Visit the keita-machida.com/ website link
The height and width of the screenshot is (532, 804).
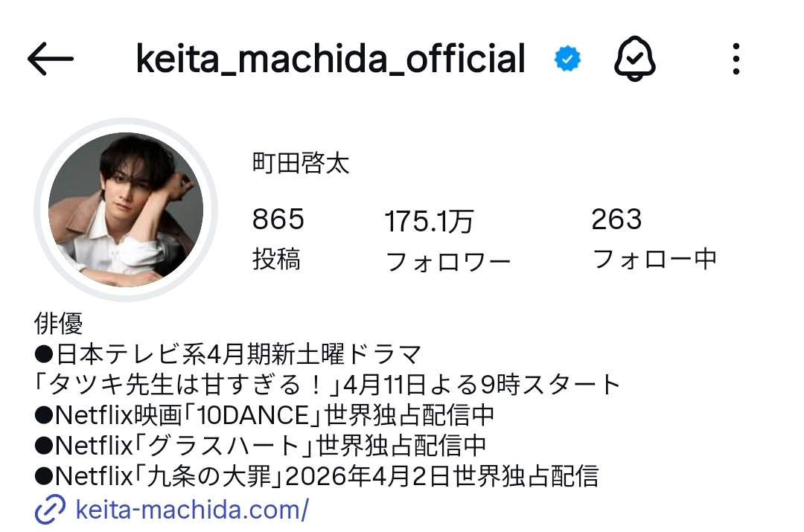[x=192, y=510]
